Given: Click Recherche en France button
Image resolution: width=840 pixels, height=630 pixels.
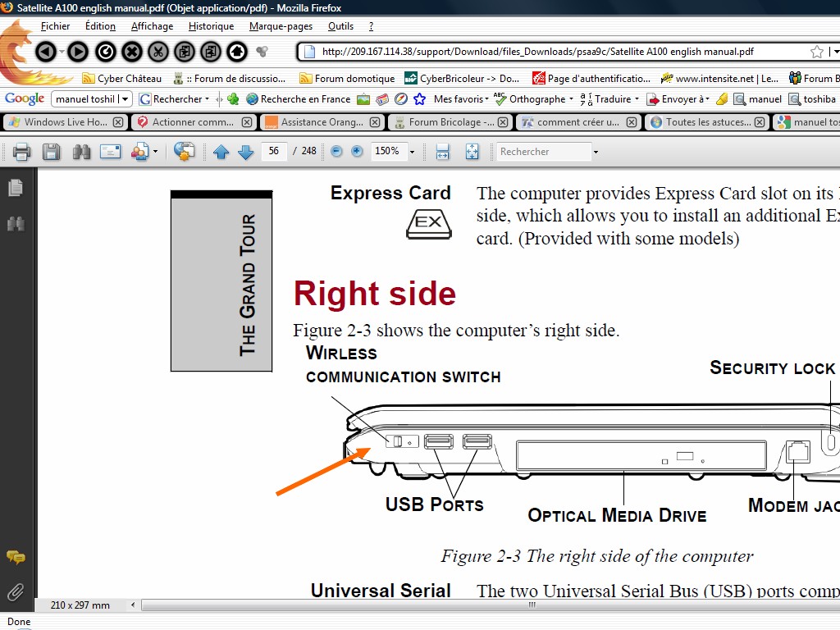Looking at the screenshot, I should [x=299, y=99].
